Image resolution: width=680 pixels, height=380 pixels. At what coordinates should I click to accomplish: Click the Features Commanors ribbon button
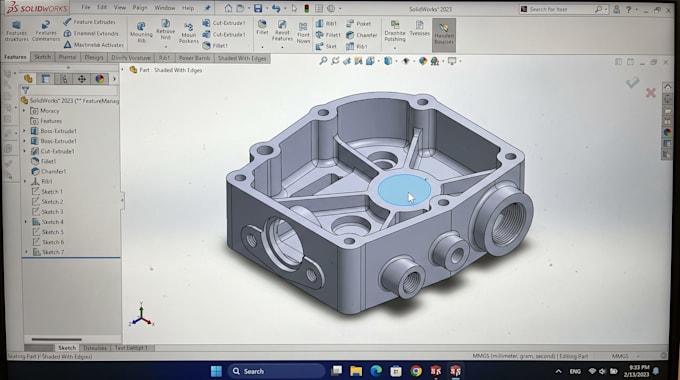(46, 31)
